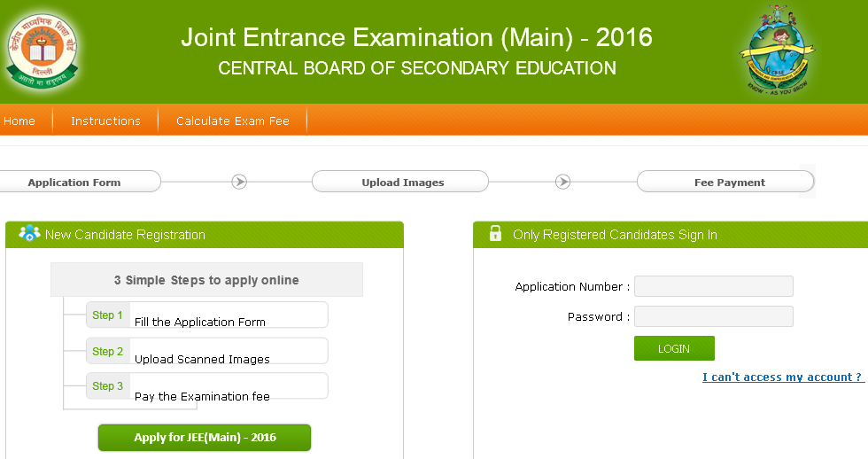Click arrow icon after Upload Images step

pos(562,182)
